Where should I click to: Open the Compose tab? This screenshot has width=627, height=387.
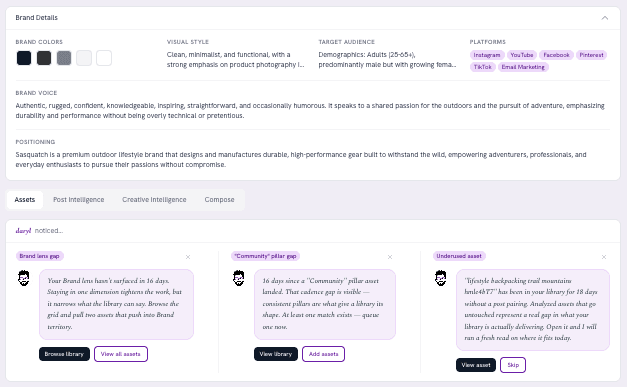click(x=219, y=199)
